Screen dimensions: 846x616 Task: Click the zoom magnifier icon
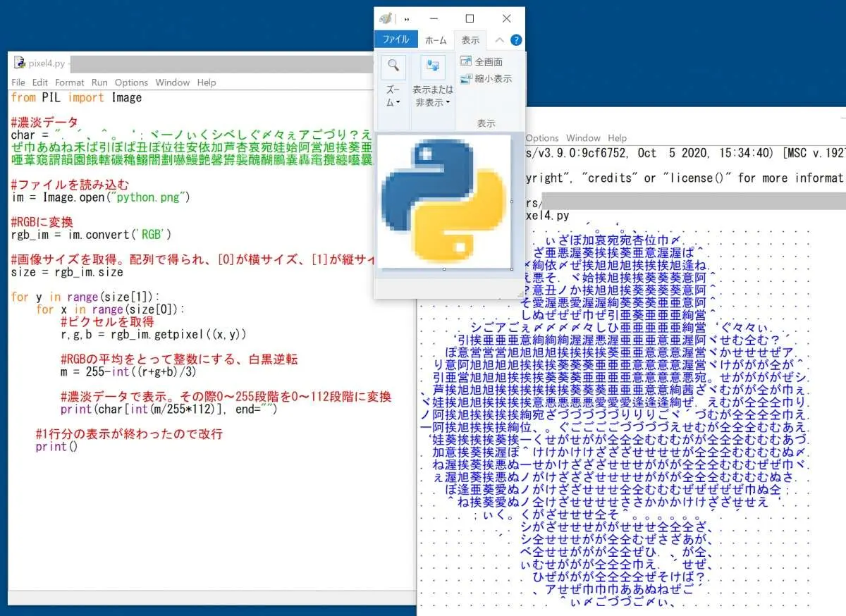click(393, 67)
